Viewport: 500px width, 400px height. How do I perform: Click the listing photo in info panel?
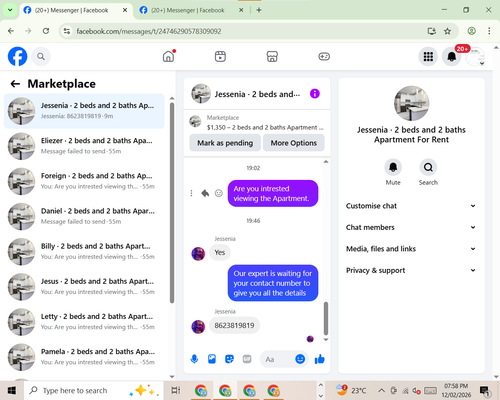tap(411, 103)
